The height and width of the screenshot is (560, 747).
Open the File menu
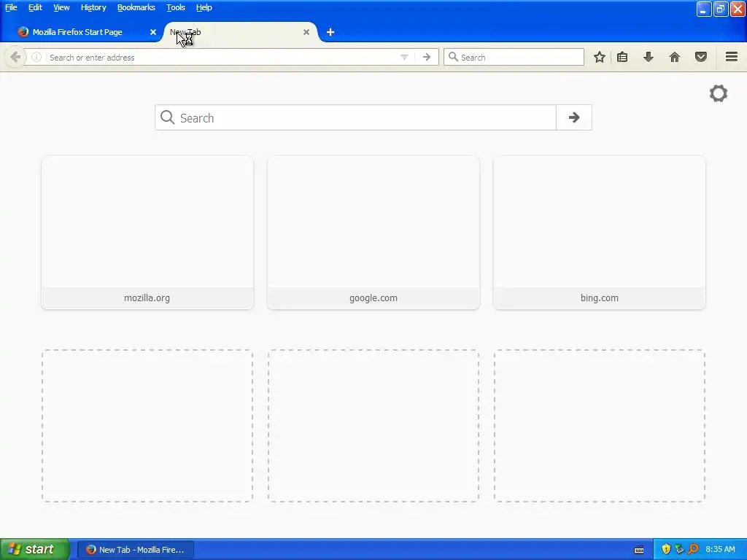pos(11,7)
